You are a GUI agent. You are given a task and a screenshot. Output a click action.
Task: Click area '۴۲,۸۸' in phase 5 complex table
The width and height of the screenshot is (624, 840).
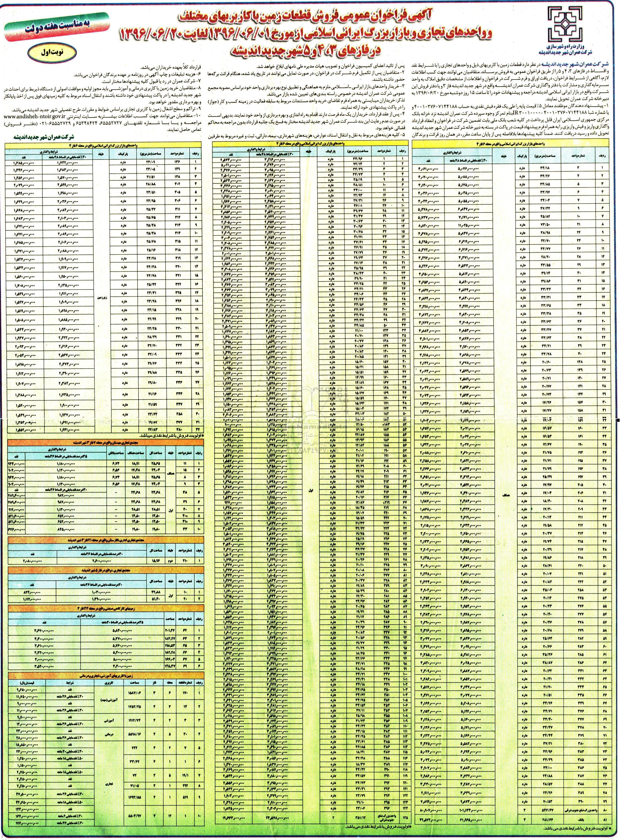(156, 593)
